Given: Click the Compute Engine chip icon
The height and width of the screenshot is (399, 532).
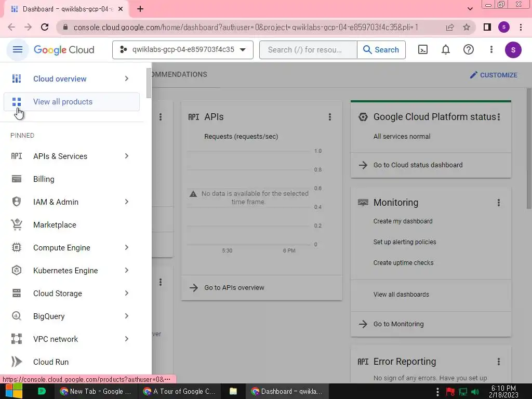Looking at the screenshot, I should click(16, 247).
